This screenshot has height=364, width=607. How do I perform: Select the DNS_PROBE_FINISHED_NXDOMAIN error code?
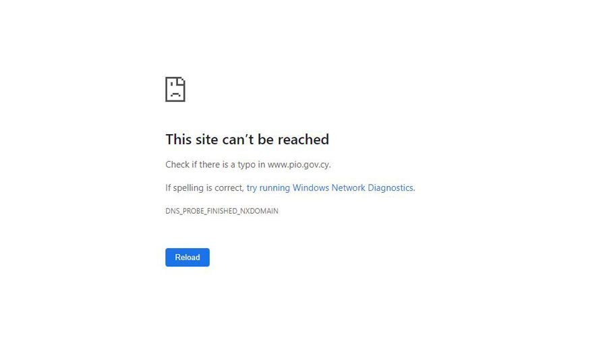222,211
